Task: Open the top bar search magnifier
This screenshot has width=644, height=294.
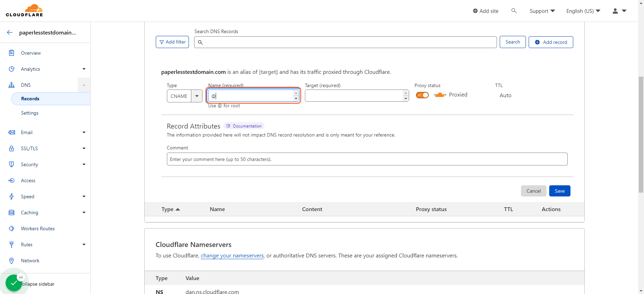Action: click(x=514, y=11)
